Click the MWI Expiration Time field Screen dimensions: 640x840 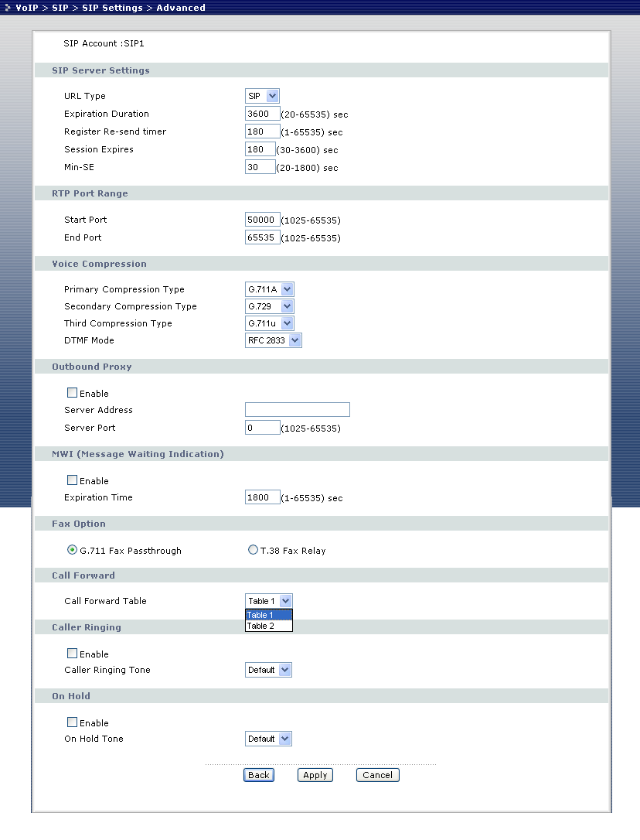(262, 497)
